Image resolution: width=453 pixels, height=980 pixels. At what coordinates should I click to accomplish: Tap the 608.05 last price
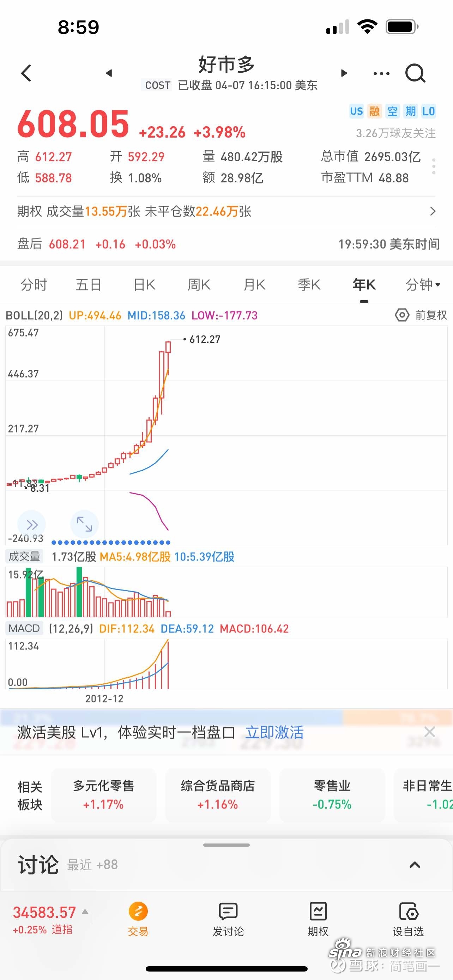click(73, 123)
